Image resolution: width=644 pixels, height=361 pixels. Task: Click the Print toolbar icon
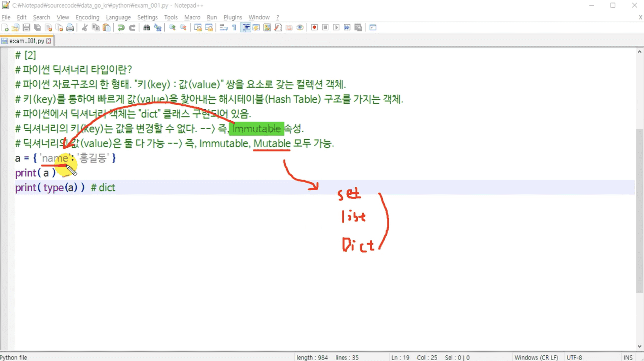click(70, 27)
